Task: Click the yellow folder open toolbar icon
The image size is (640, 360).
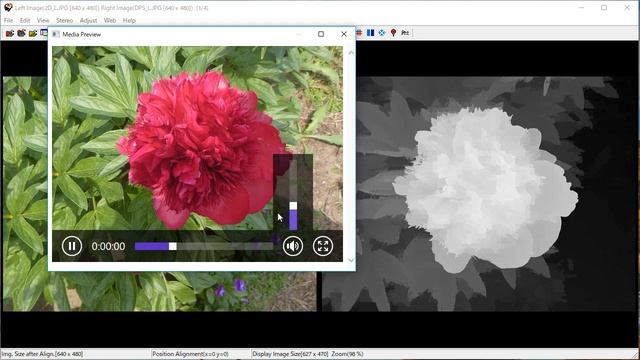Action: tap(33, 33)
